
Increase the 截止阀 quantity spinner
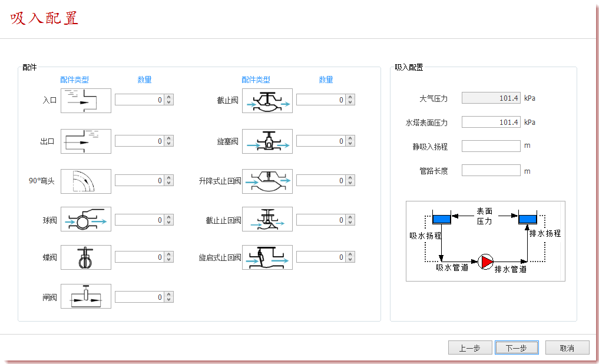point(350,97)
